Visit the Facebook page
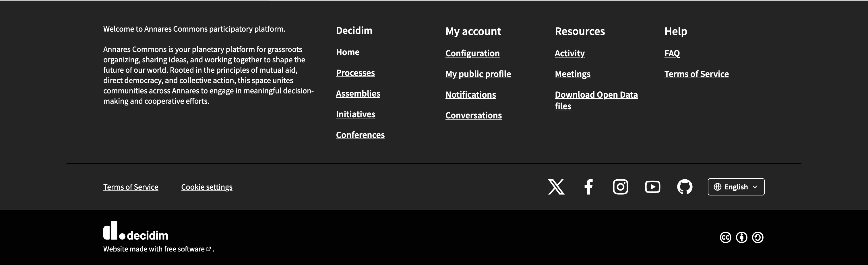This screenshot has width=868, height=265. point(588,187)
